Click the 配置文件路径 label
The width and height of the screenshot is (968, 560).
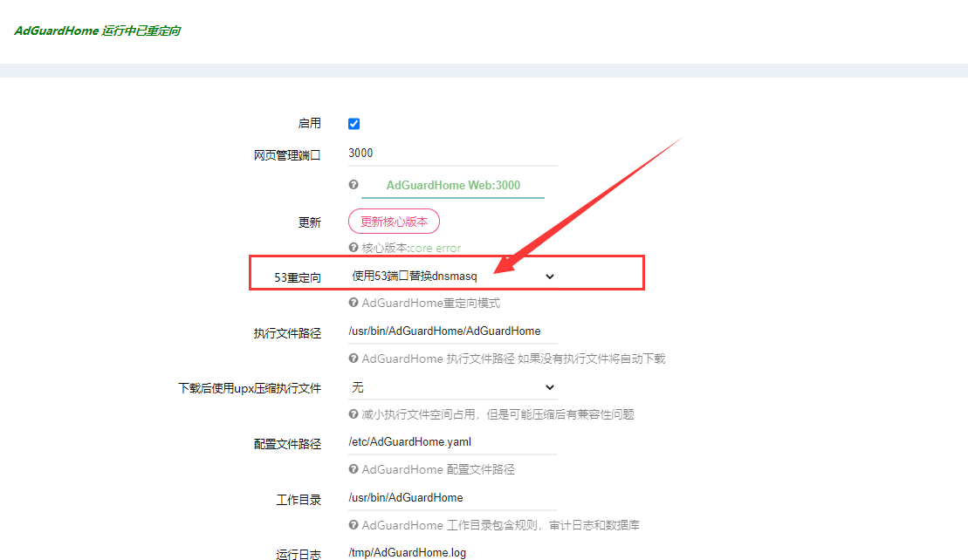(287, 444)
